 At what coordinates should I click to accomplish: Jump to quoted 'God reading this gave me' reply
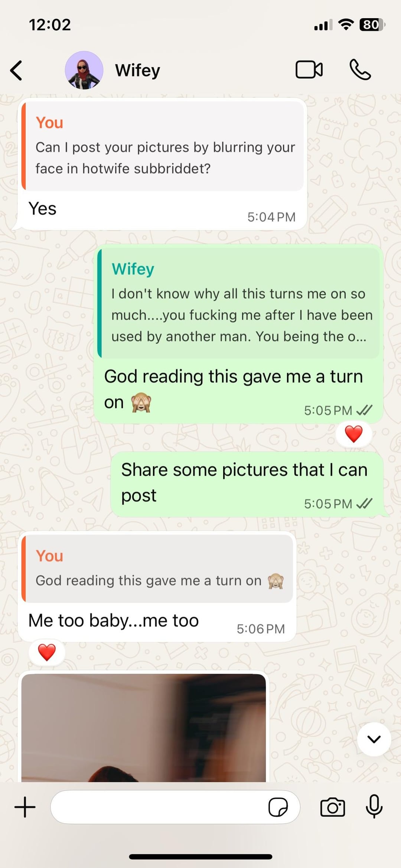click(157, 568)
